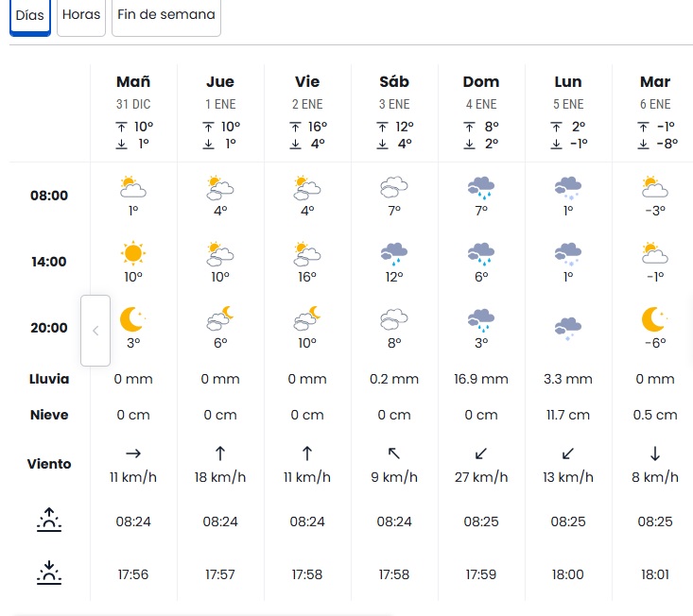Click the sunrise icon in left column
This screenshot has width=693, height=616.
(49, 519)
